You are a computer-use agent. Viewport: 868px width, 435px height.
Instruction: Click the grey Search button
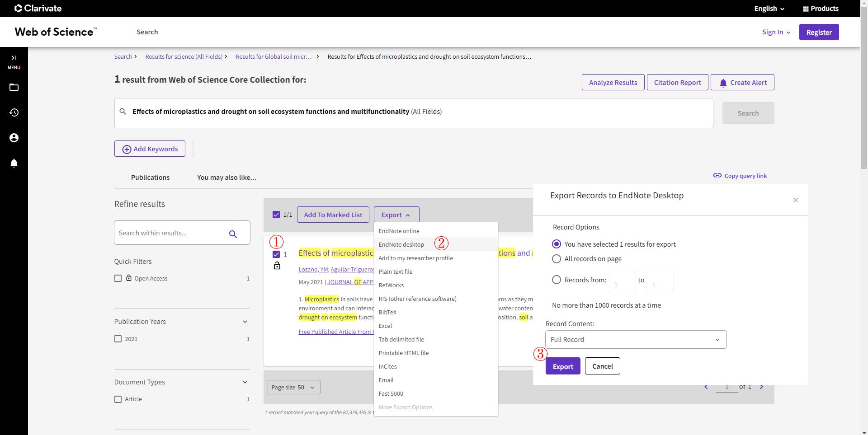tap(748, 113)
